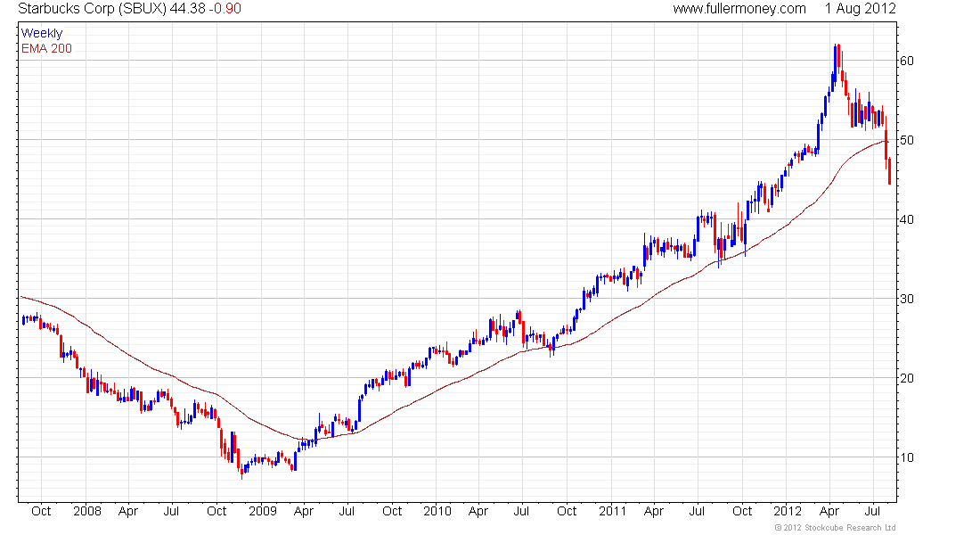Click the Starbucks Corp (SBUX) title
Screen dimensions: 980x535
93,9
